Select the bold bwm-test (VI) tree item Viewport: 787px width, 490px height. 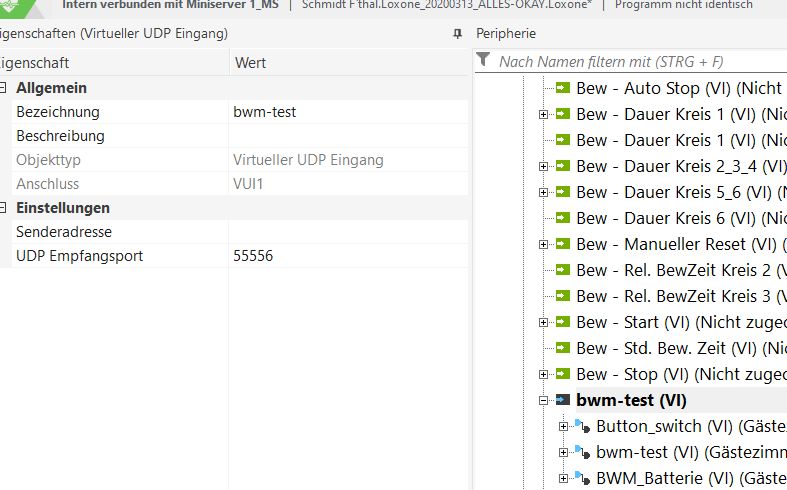(631, 401)
